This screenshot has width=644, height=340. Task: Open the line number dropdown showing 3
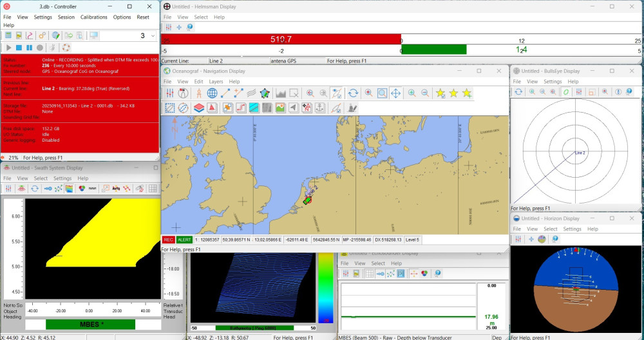tap(153, 35)
